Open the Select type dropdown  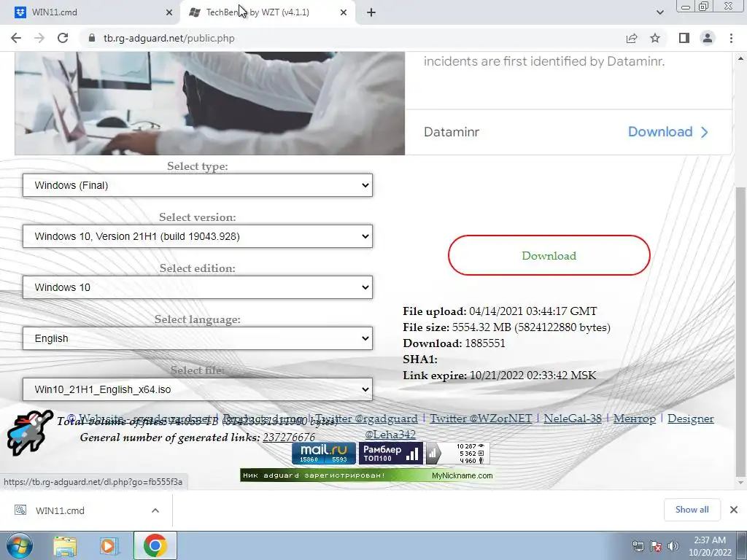point(197,185)
